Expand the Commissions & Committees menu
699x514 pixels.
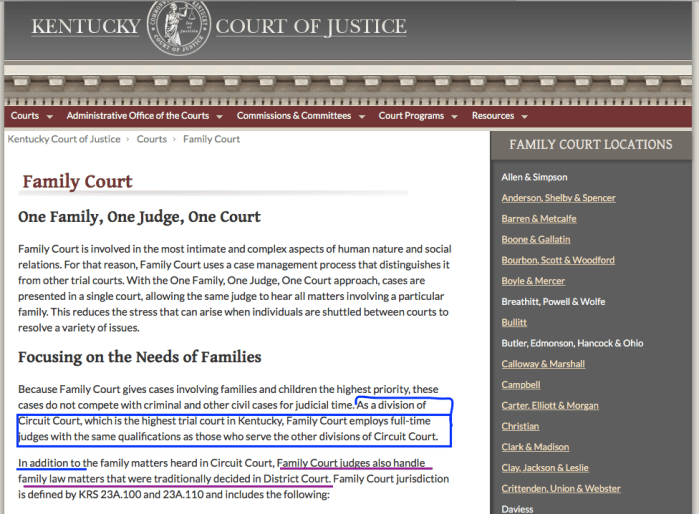click(x=300, y=116)
